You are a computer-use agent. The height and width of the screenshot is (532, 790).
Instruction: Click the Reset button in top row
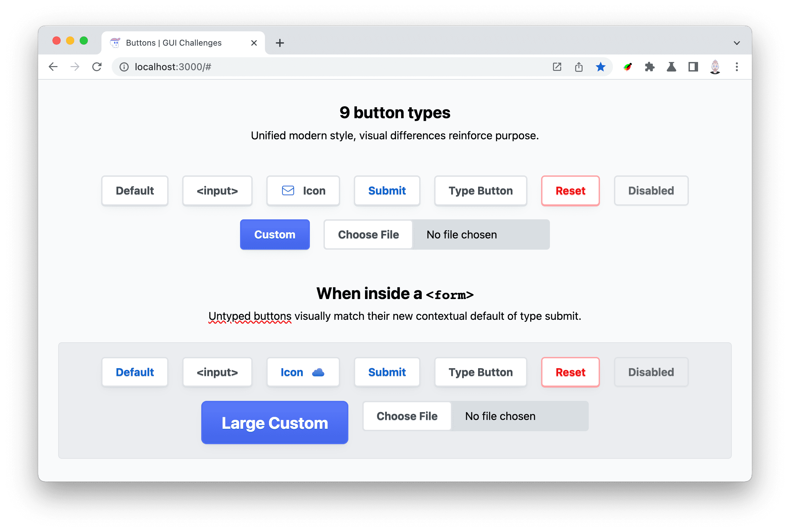[x=570, y=191]
